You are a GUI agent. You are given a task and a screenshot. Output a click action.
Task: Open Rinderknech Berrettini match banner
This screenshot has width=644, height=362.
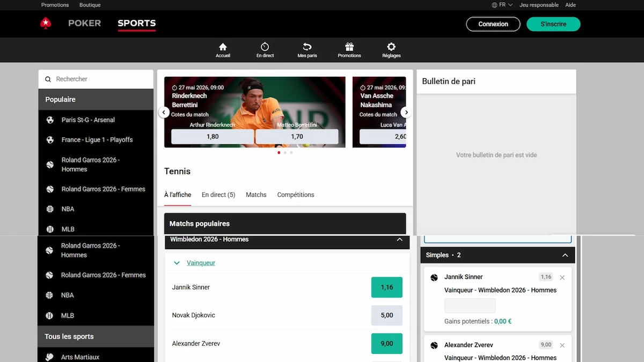(x=255, y=112)
